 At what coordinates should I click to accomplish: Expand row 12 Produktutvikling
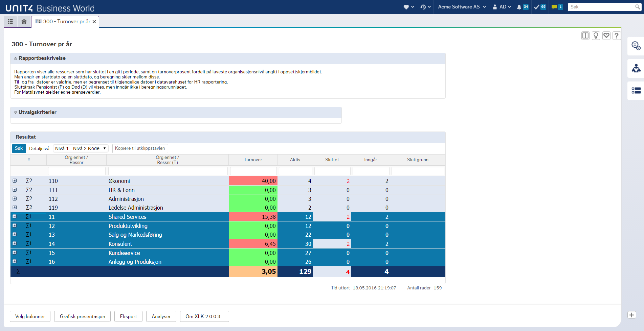pos(15,226)
